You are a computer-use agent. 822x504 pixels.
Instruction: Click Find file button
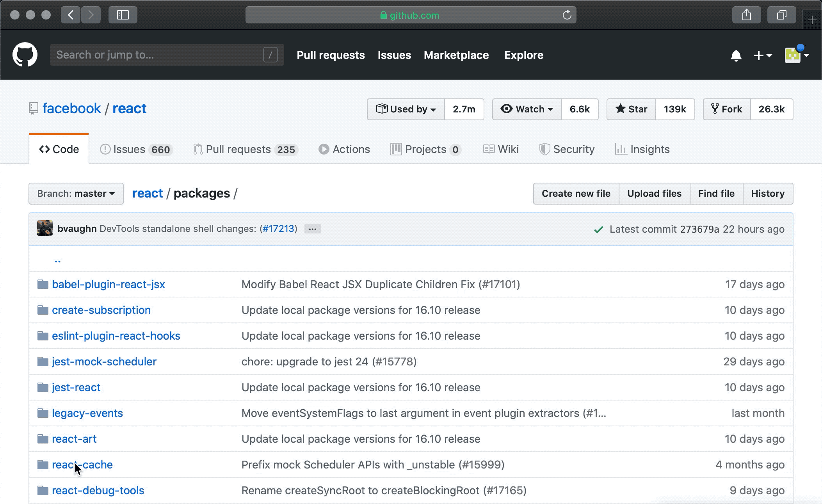pos(717,194)
